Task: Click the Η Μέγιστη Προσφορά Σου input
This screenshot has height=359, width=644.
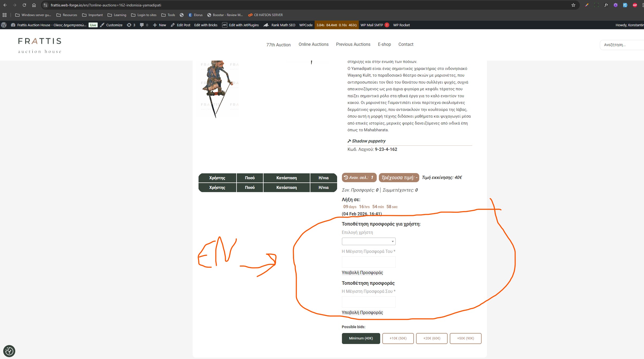Action: click(368, 302)
